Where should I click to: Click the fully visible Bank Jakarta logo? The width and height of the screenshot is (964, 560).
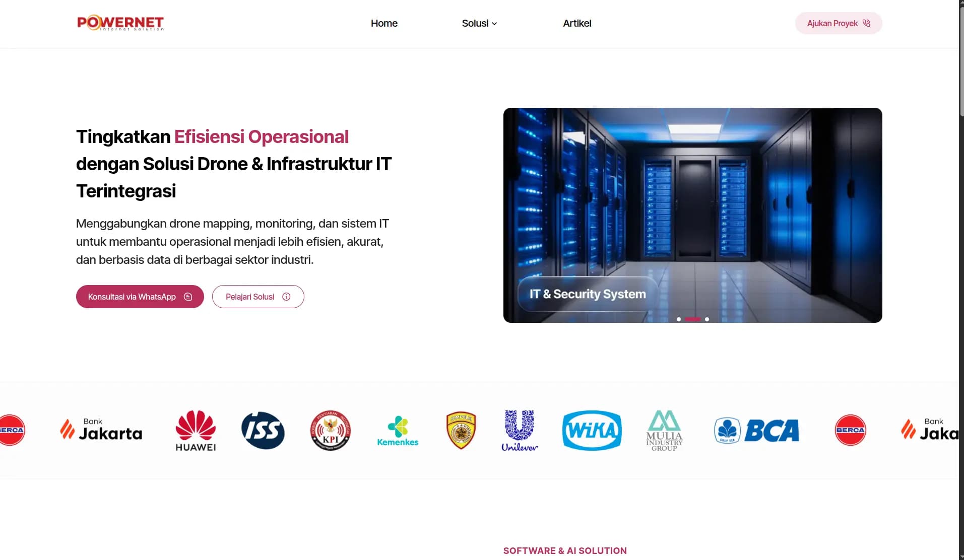pyautogui.click(x=101, y=430)
